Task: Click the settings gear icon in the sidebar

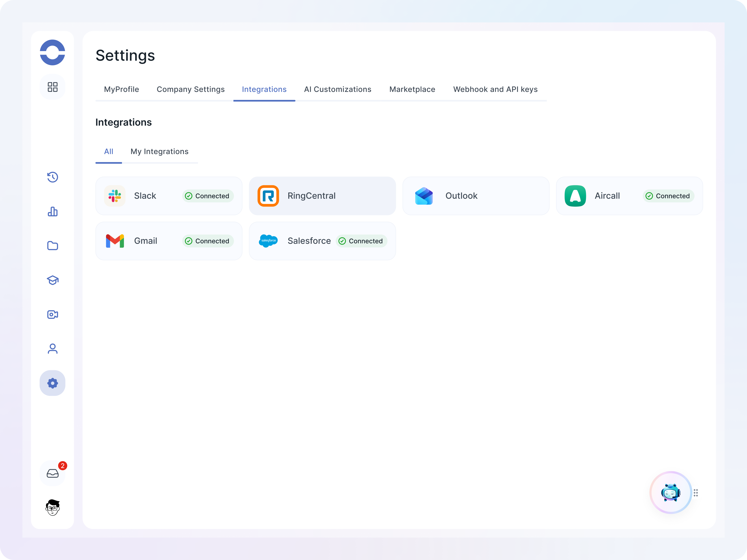Action: coord(52,383)
